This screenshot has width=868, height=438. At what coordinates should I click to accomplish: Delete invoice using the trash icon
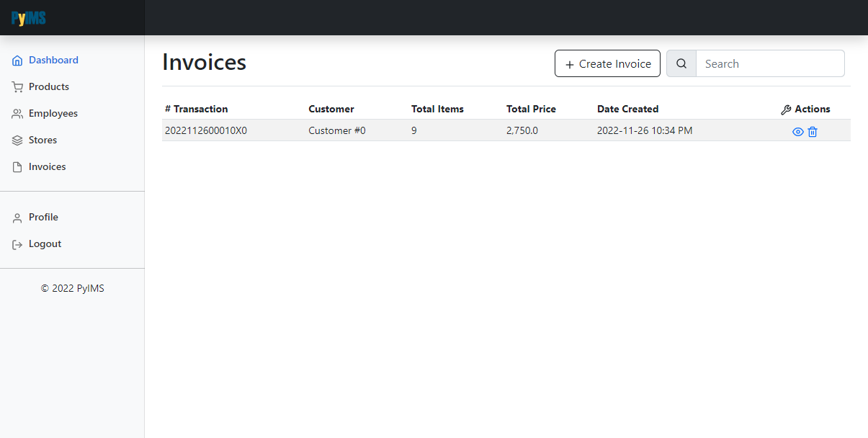point(813,132)
